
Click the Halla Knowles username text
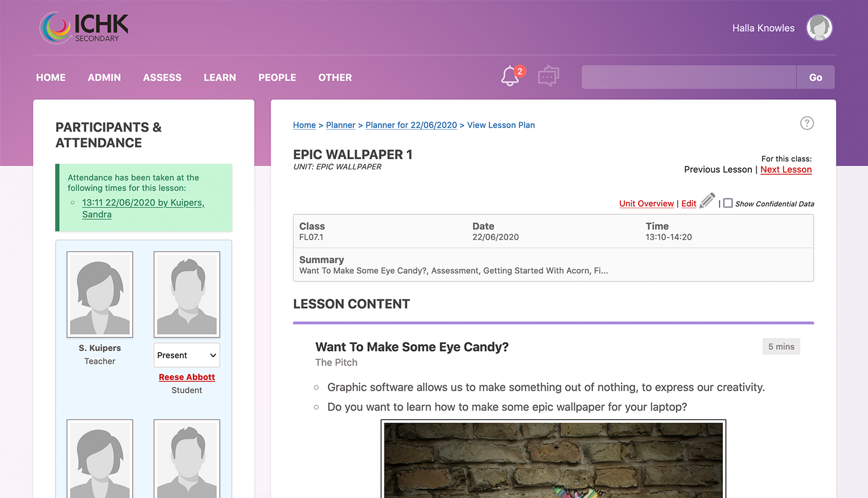(763, 28)
